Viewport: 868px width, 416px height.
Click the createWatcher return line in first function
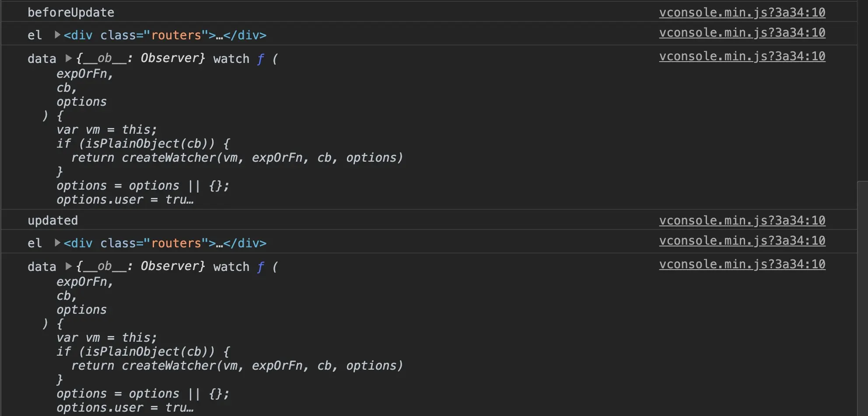(237, 158)
